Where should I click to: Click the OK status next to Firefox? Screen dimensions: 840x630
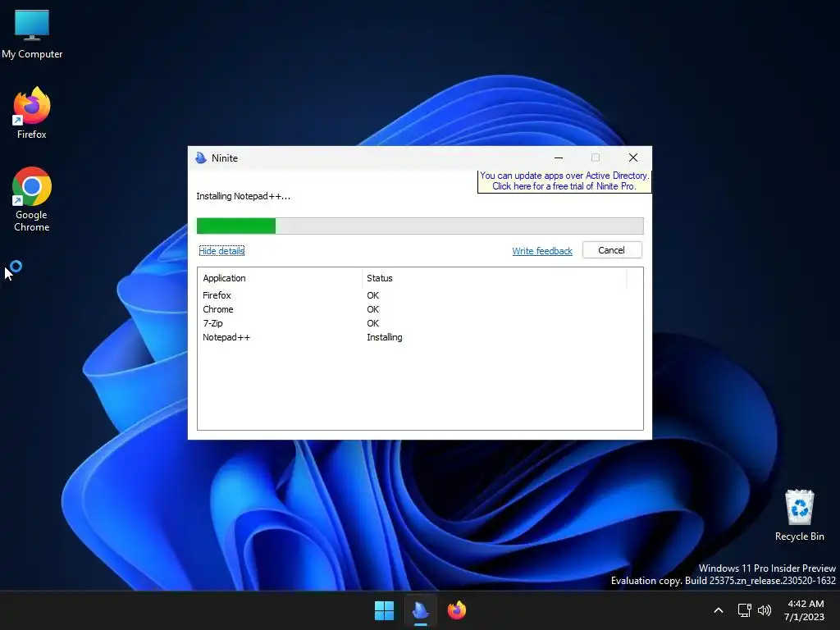click(373, 295)
